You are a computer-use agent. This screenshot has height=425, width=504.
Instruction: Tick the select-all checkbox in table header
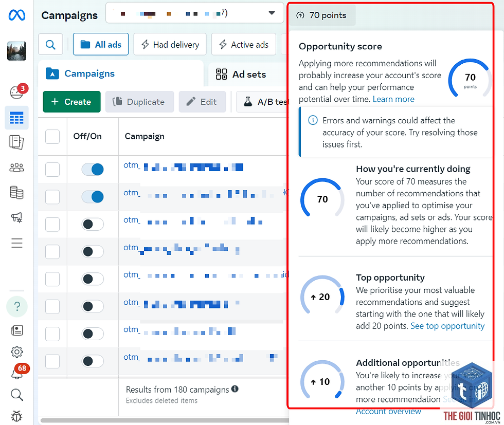tap(52, 137)
